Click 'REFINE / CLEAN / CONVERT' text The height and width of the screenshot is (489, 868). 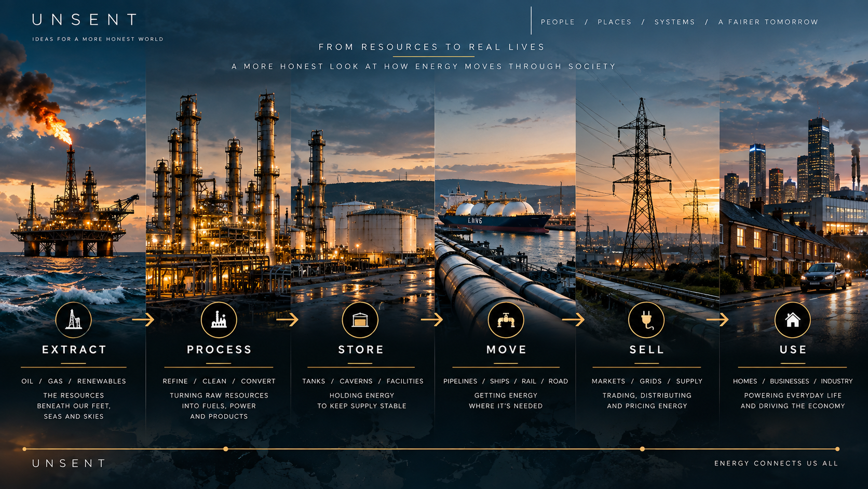pos(219,381)
